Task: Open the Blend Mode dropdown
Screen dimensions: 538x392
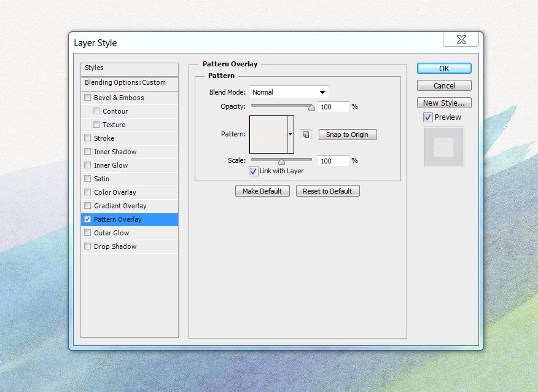Action: (322, 92)
